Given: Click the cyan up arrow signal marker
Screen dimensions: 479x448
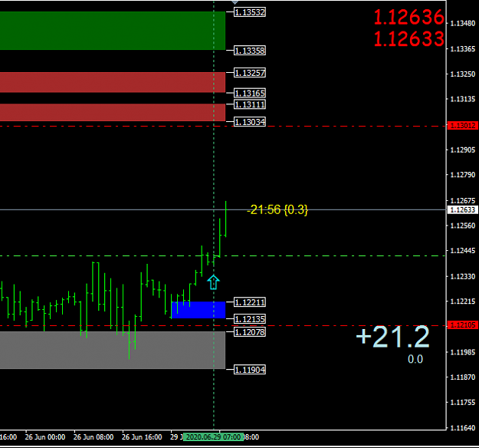Looking at the screenshot, I should [213, 282].
